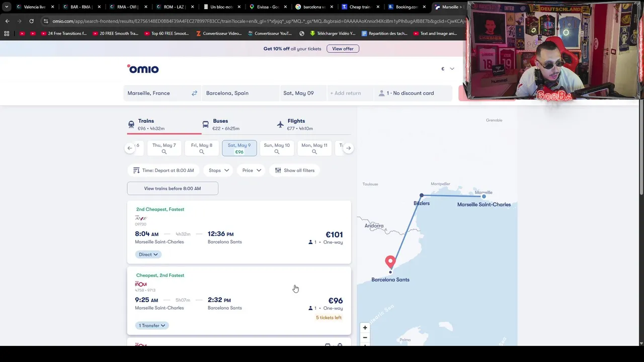This screenshot has width=644, height=362.
Task: Click Show all filters
Action: [x=294, y=170]
